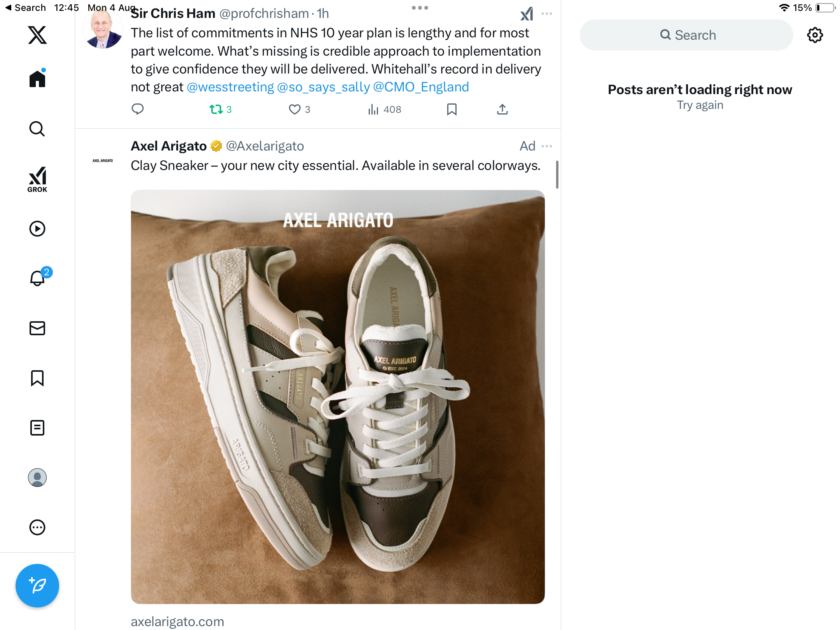Tap Try again to reload posts

(700, 105)
